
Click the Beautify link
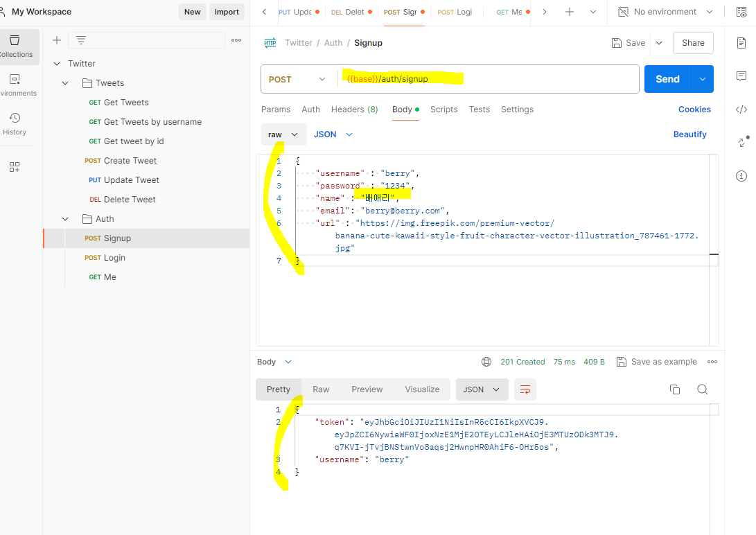(x=689, y=134)
